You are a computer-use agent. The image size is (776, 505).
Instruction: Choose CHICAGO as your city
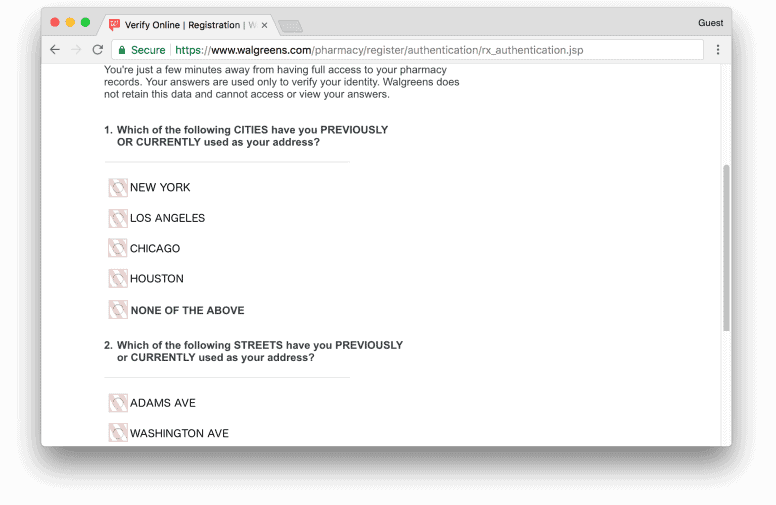(118, 249)
